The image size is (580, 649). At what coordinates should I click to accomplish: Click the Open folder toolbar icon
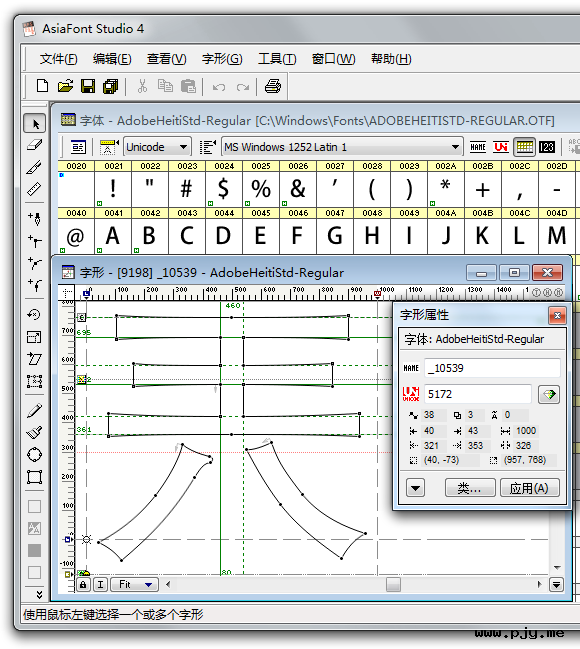[65, 86]
